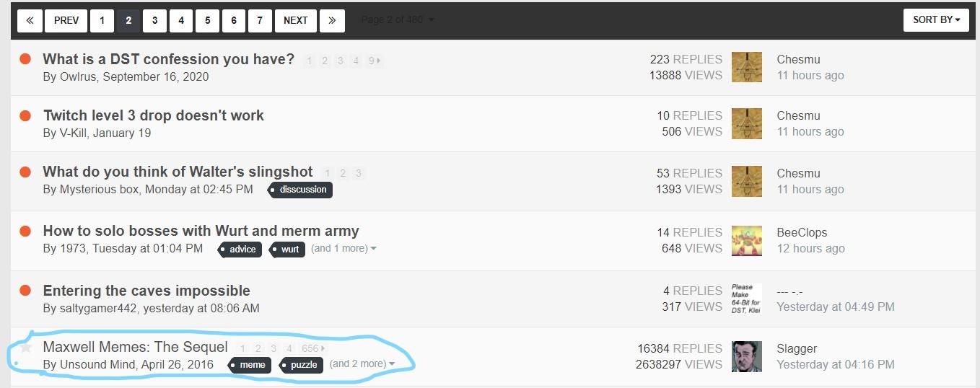Click Chesmu's avatar on Twitch drop row
The image size is (980, 388).
click(746, 123)
